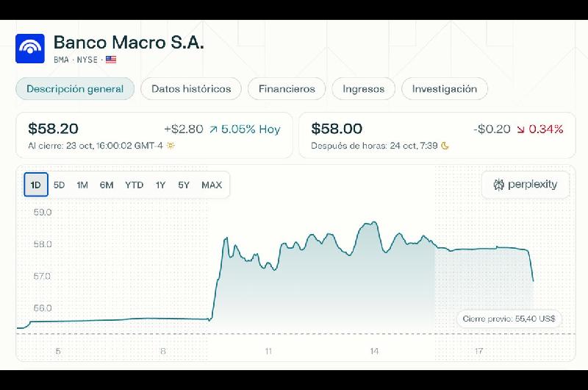Select the Descripción general tab
The height and width of the screenshot is (390, 588).
(x=75, y=89)
